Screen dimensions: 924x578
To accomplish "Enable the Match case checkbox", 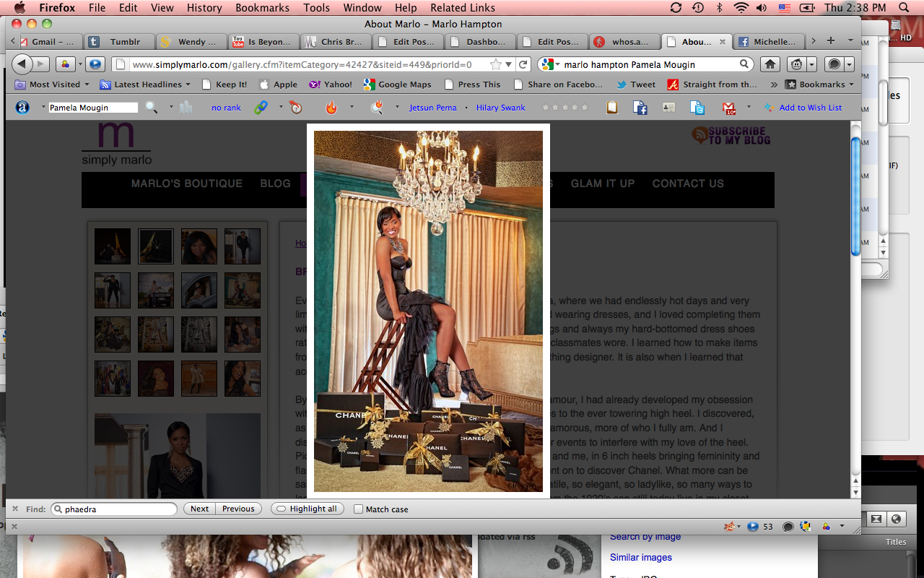I will click(x=358, y=509).
